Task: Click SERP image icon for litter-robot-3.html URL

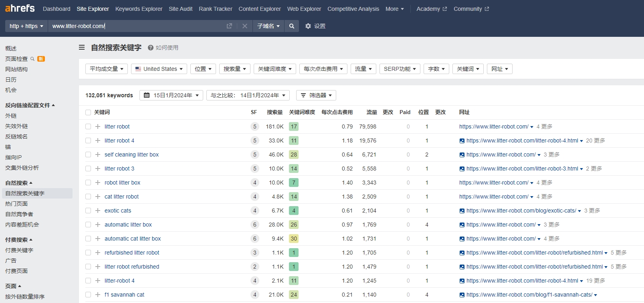Action: point(462,169)
